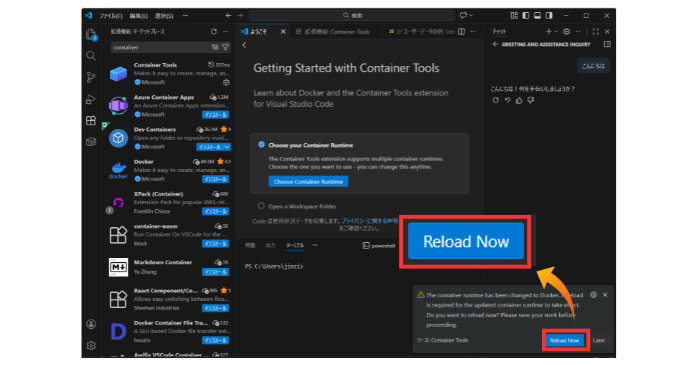698x365 pixels.
Task: Go back from Greeting and Assistance Inquiry chat
Action: (x=495, y=45)
